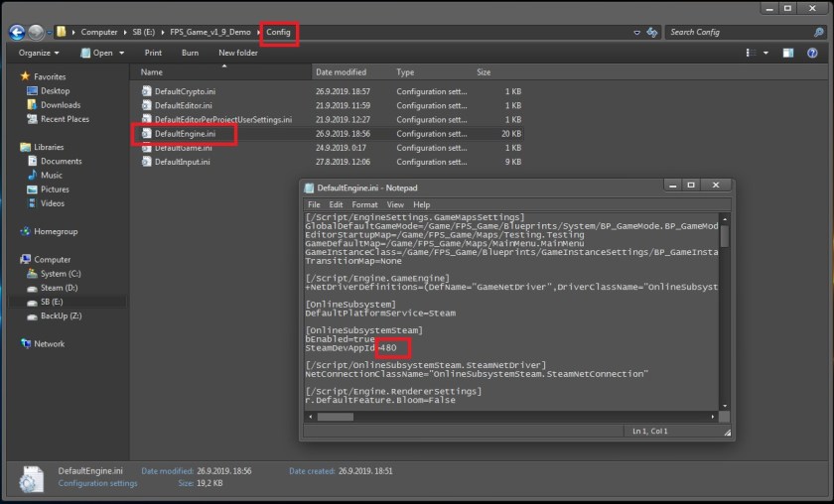Toggle the preview pane button
The width and height of the screenshot is (834, 504).
786,53
